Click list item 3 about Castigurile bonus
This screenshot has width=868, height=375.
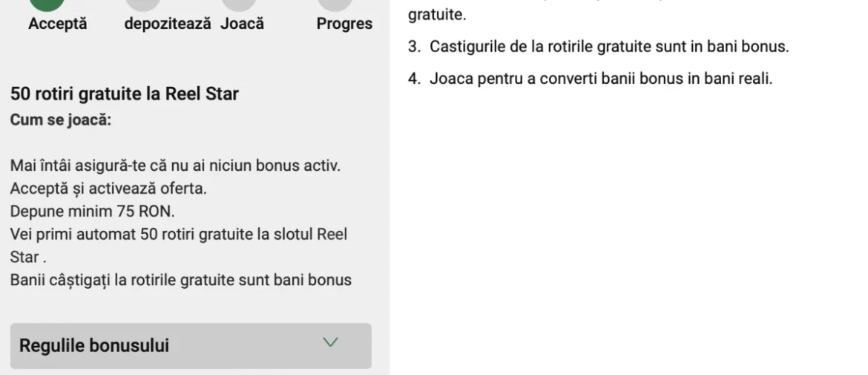click(x=599, y=47)
